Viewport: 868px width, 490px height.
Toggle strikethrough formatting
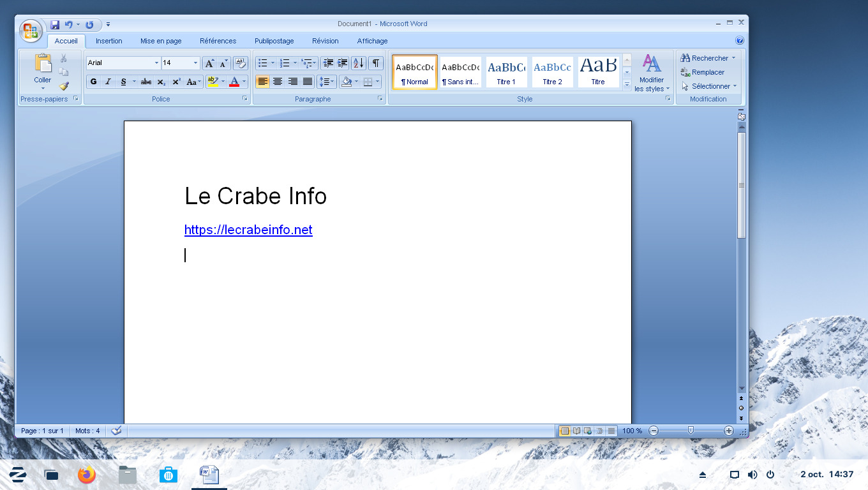(x=146, y=82)
